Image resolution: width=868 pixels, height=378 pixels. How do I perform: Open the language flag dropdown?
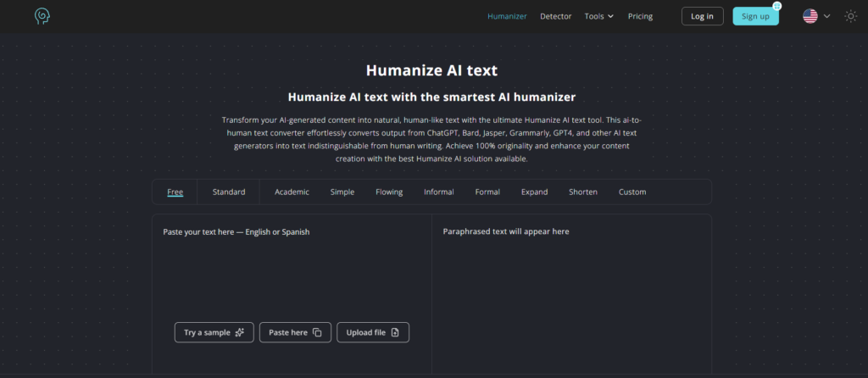816,16
